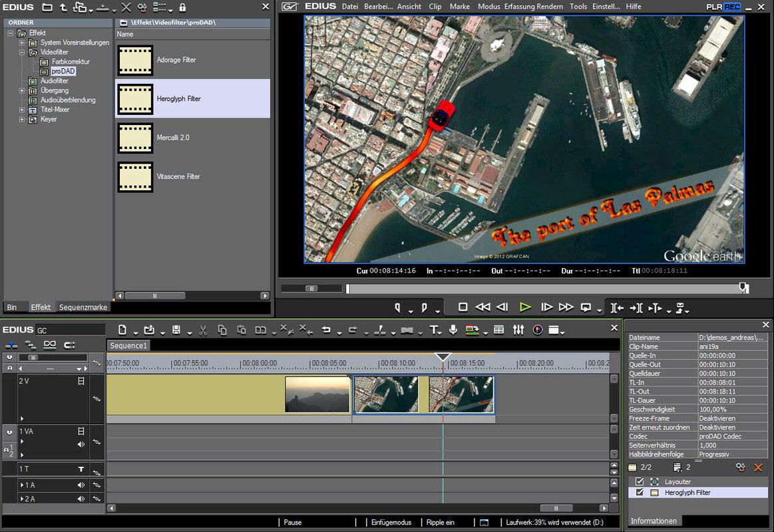Click the vectorscope color wheel icon

[x=538, y=330]
